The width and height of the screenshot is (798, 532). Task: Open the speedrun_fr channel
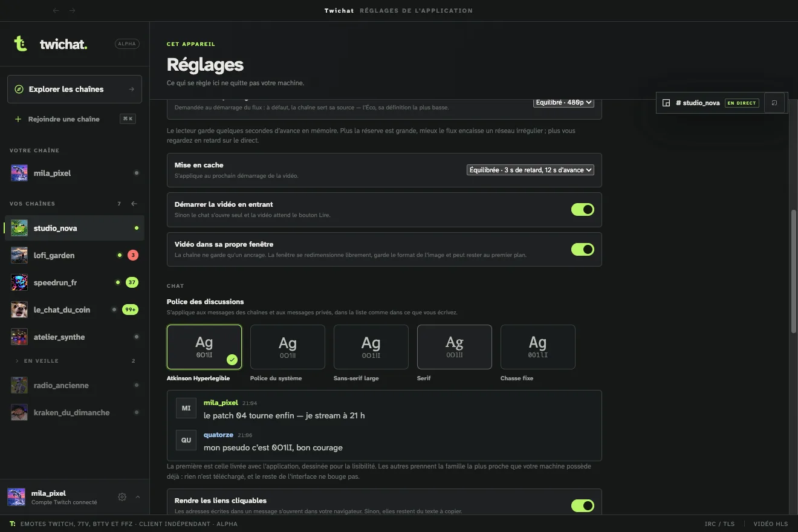coord(74,282)
